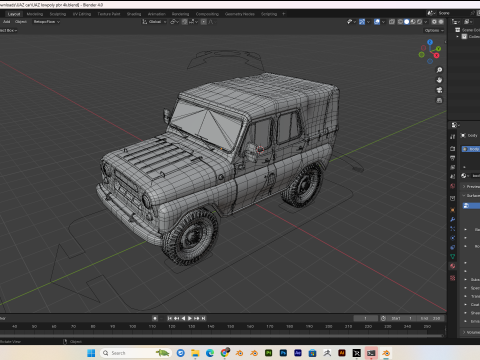480x360 pixels.
Task: Open the Scene properties tab
Action: 453,176
